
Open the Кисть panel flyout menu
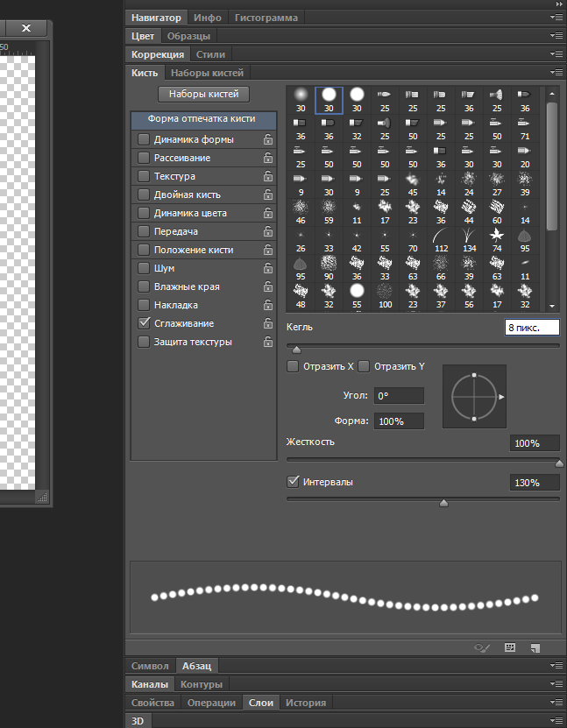(556, 73)
